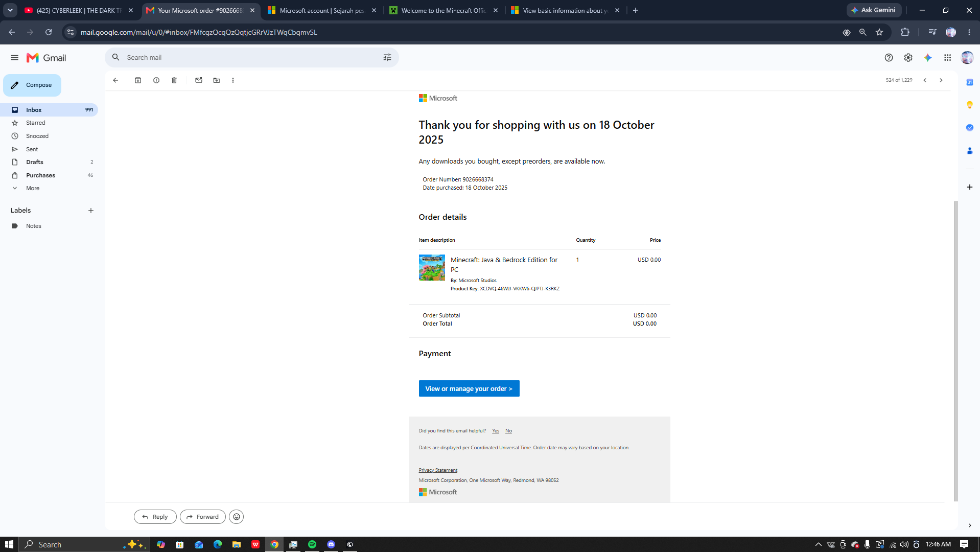Click the Ask Gemini button
The image size is (980, 552).
874,10
